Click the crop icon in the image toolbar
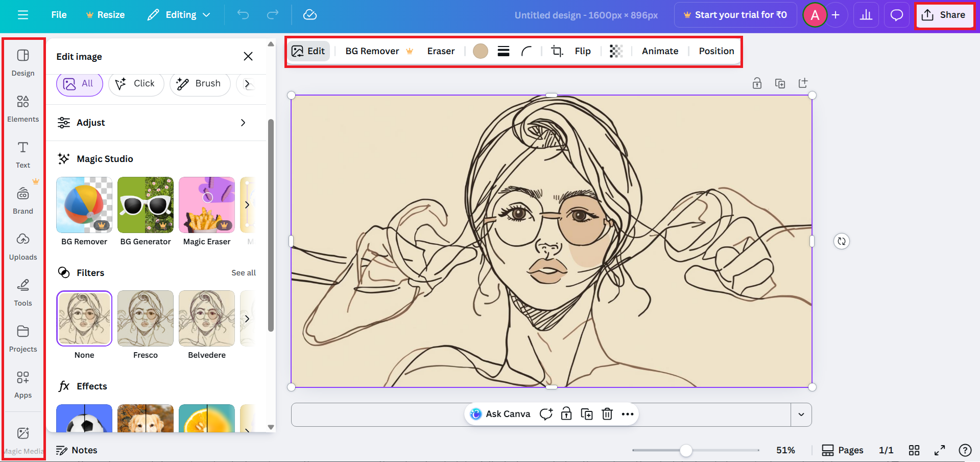 (557, 51)
